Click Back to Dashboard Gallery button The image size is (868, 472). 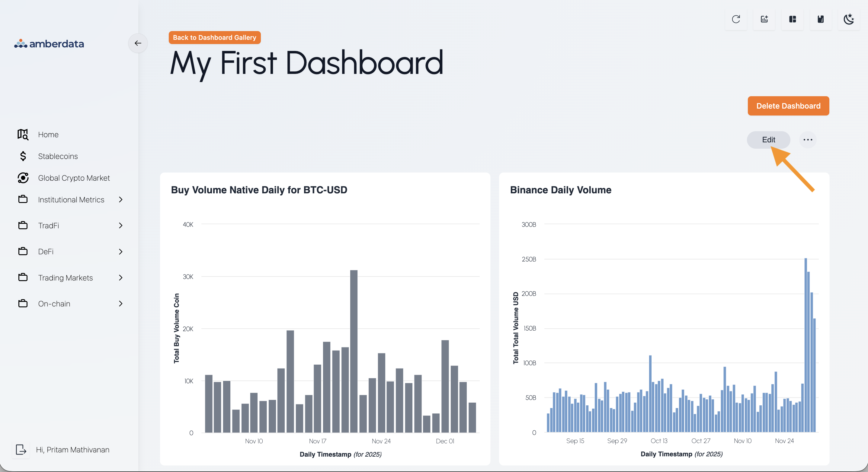(x=214, y=37)
